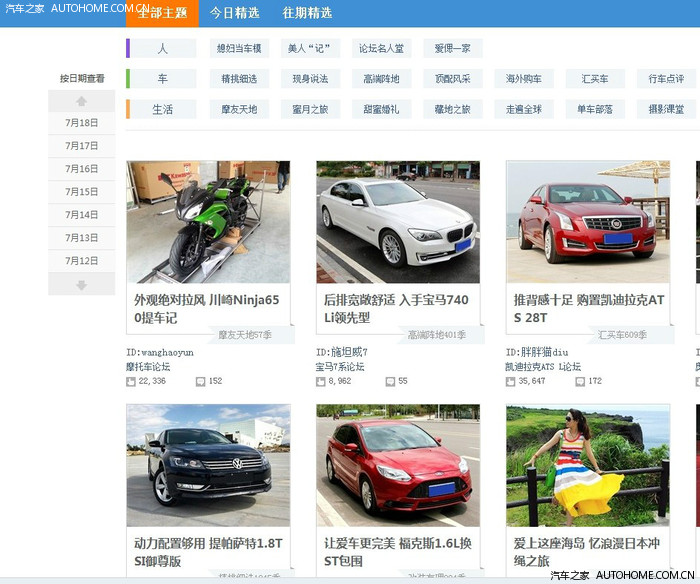Click the down arrow below the date list
This screenshot has height=584, width=700.
pyautogui.click(x=81, y=285)
